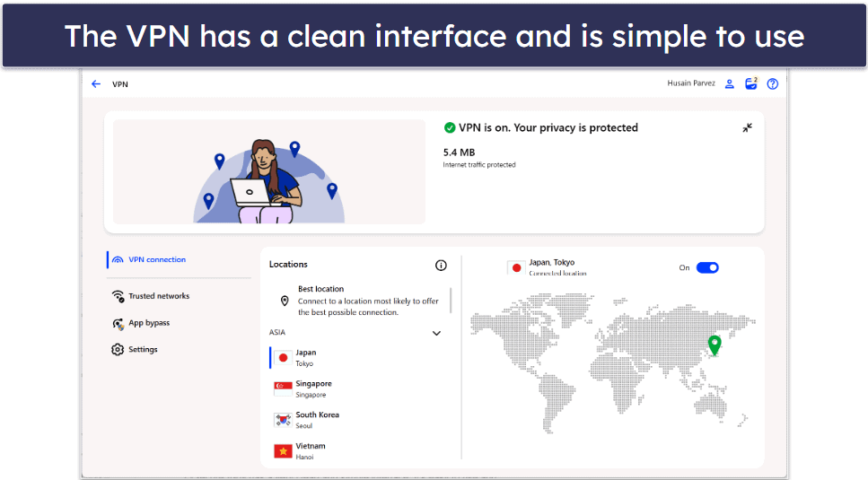This screenshot has width=868, height=480.
Task: Click 'VPN is on. Your privacy is protected'
Action: point(548,127)
